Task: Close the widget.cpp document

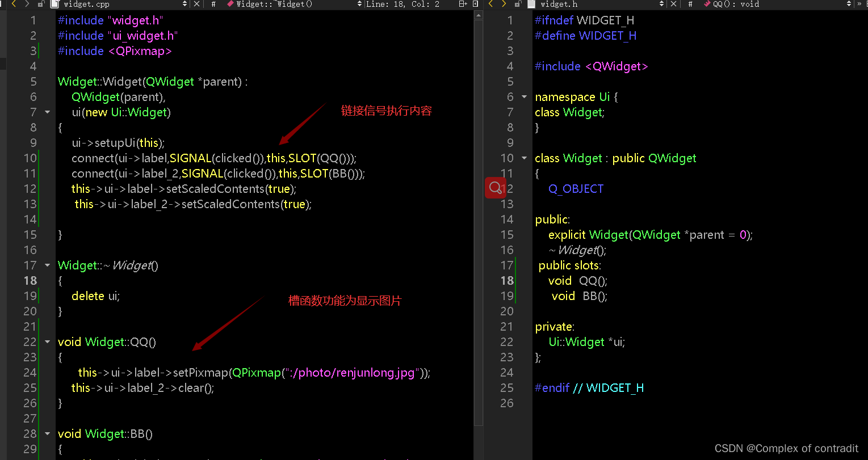Action: [x=196, y=3]
